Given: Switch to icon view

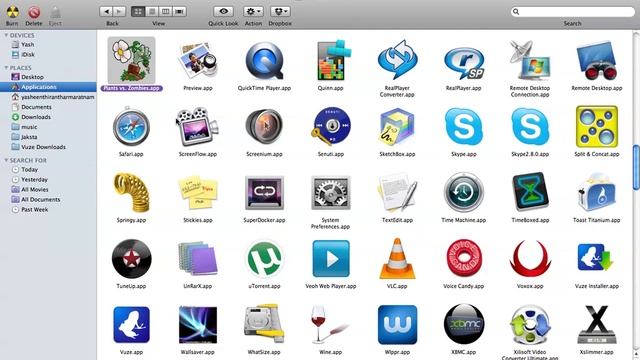Looking at the screenshot, I should coord(138,11).
